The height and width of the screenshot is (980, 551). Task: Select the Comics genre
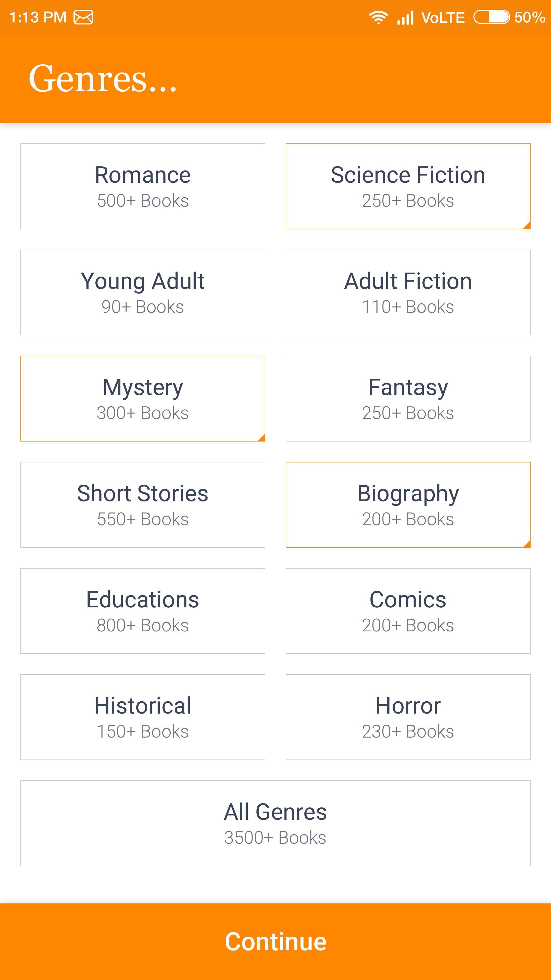point(408,611)
